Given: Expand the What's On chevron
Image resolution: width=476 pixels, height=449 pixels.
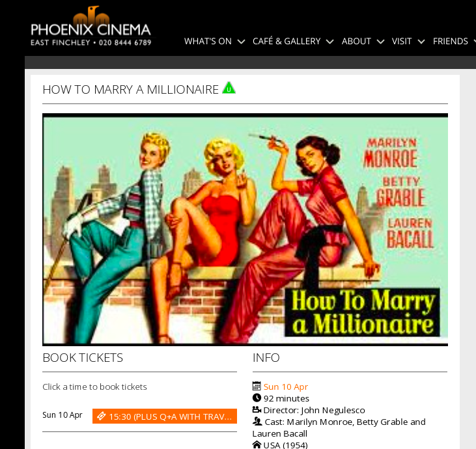Looking at the screenshot, I should point(241,42).
